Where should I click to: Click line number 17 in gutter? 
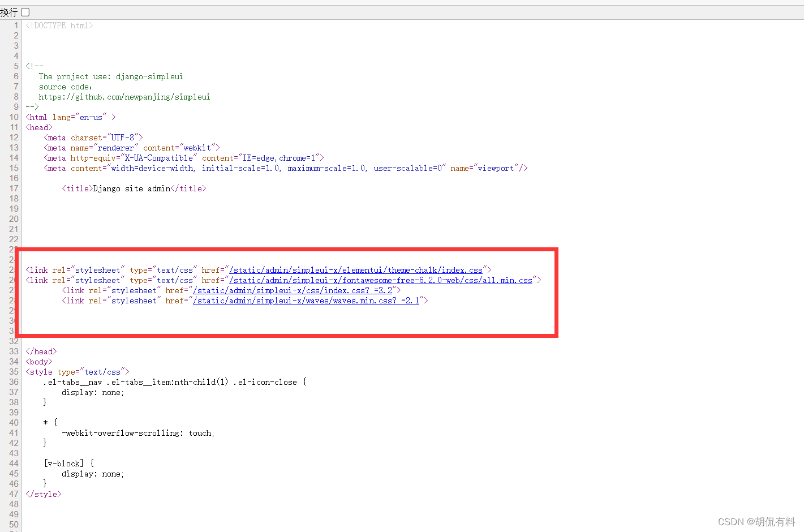click(14, 188)
